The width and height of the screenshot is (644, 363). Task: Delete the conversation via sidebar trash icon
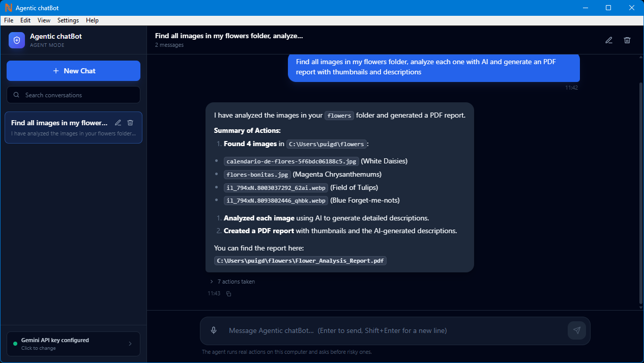coord(130,123)
